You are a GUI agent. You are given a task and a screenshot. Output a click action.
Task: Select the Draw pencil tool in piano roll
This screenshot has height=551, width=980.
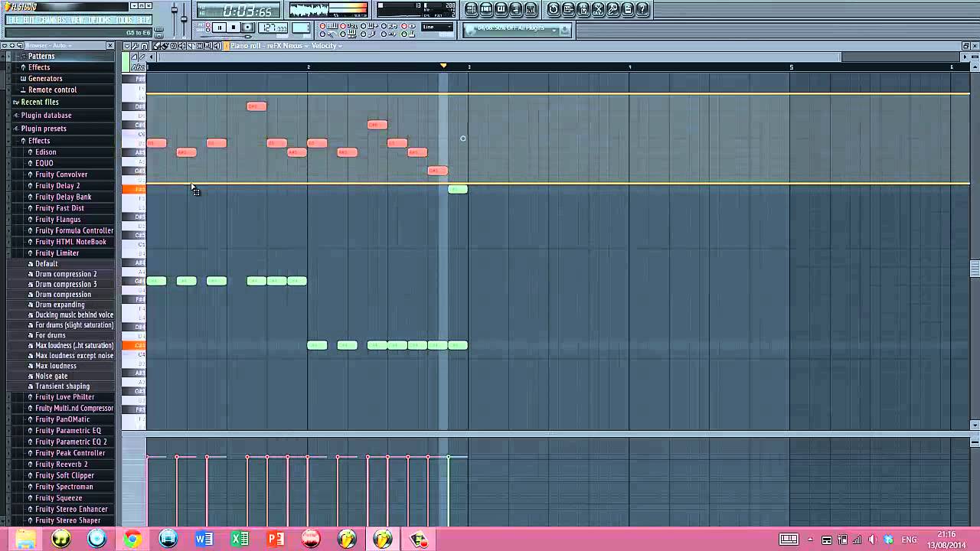click(x=155, y=46)
